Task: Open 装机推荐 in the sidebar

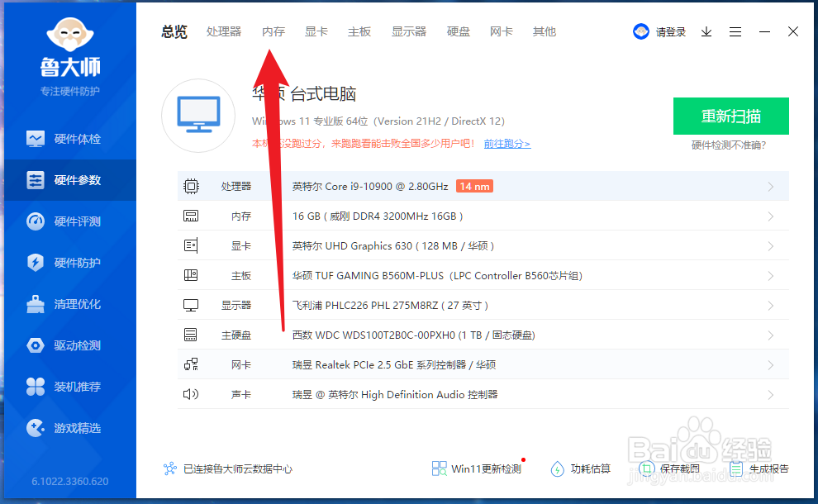Action: (70, 387)
